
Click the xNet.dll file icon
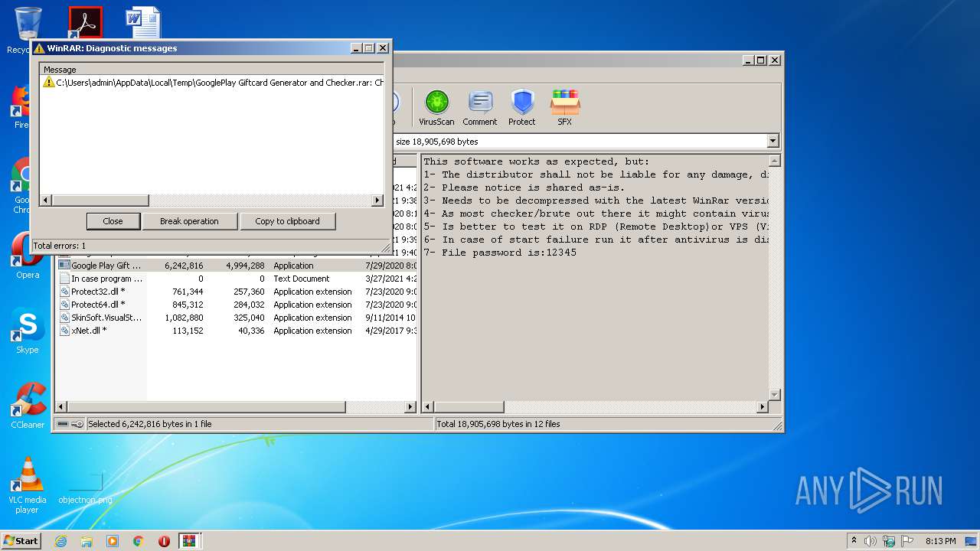[x=65, y=331]
